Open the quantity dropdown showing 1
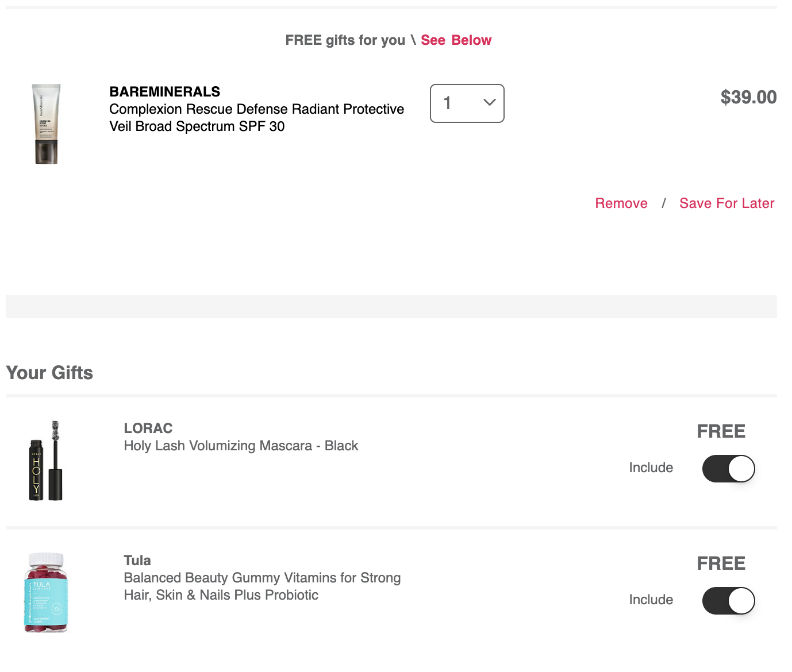Viewport: 792px width, 672px height. pyautogui.click(x=467, y=103)
